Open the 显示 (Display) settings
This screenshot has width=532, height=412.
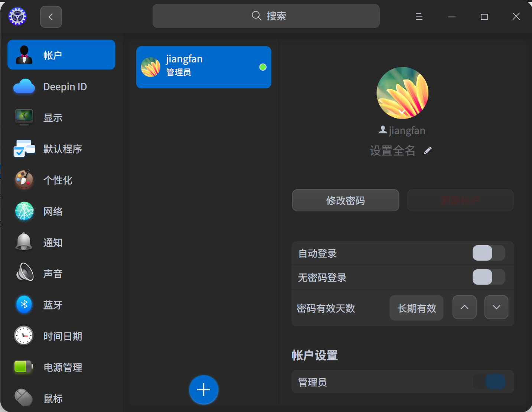[53, 117]
